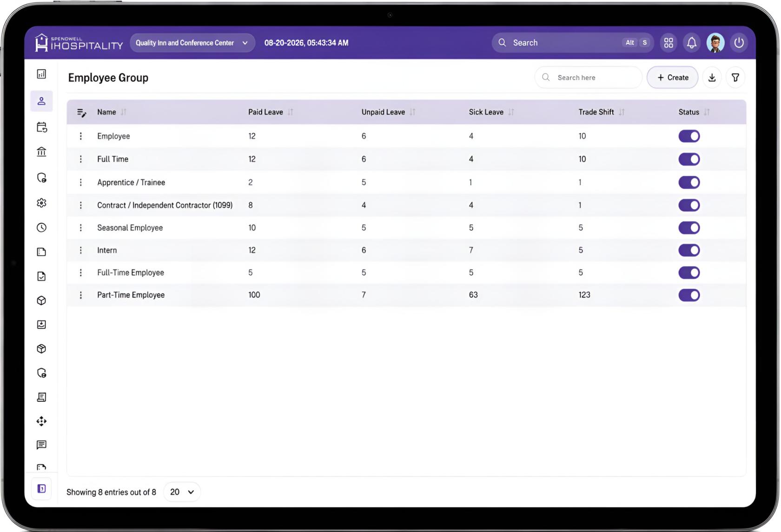The width and height of the screenshot is (781, 532).
Task: Download the employee group list
Action: pyautogui.click(x=712, y=78)
